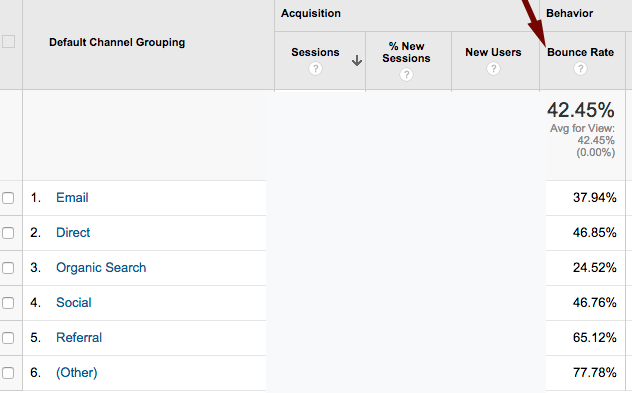
Task: Click the Default Channel Grouping header
Action: 117,42
